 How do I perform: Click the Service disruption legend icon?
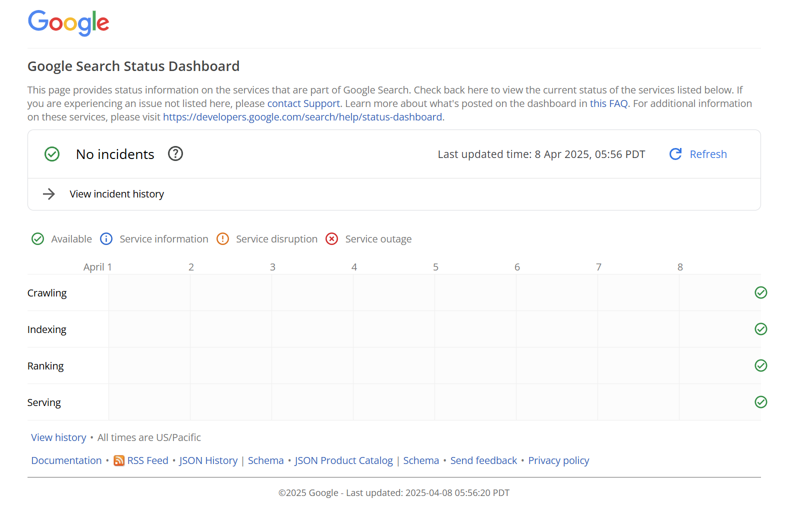[223, 239]
